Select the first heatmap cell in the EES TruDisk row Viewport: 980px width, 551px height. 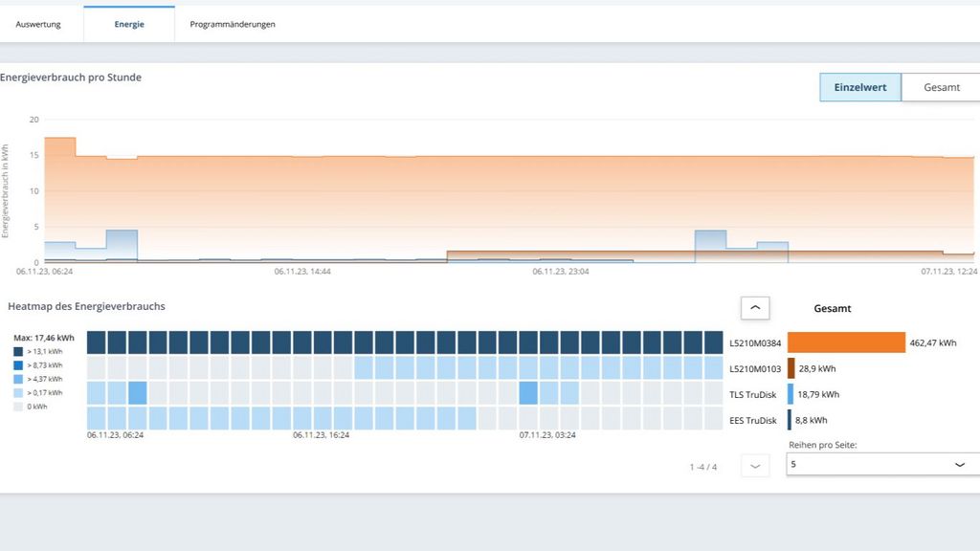click(97, 418)
